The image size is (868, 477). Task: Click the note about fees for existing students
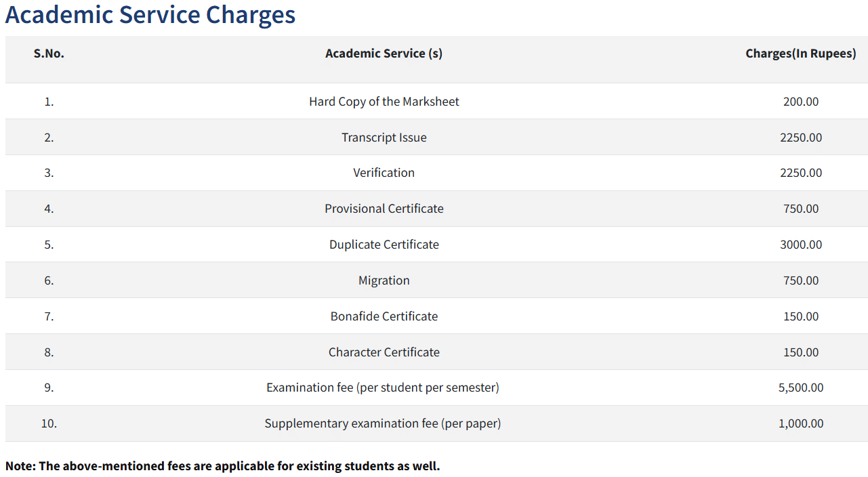pyautogui.click(x=223, y=466)
